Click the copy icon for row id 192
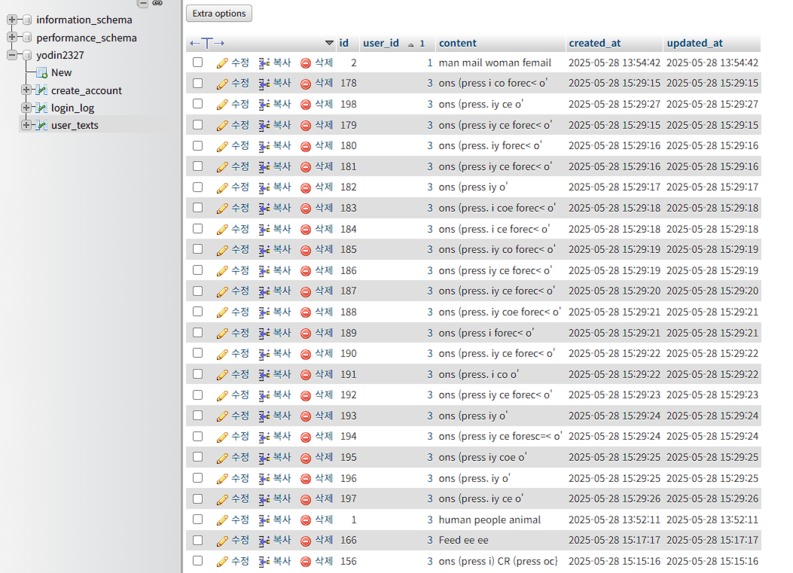This screenshot has width=793, height=573. (x=264, y=395)
